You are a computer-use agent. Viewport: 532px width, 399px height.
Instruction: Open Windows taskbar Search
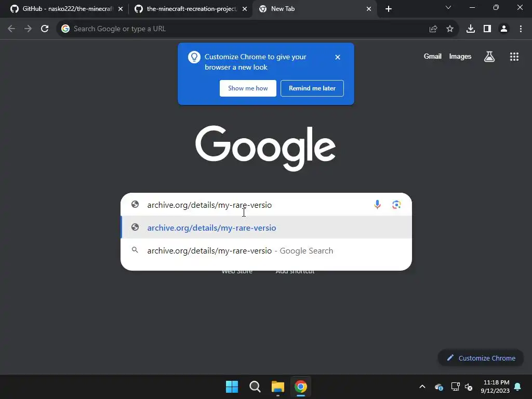coord(255,387)
